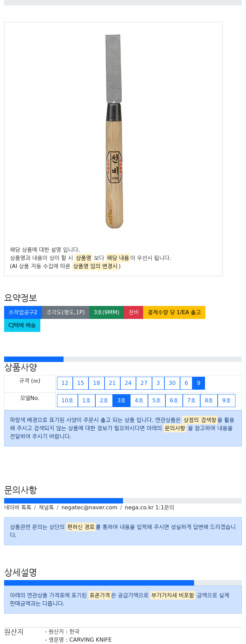246x644 pixels.
Task: Select the 24 mm size option
Action: click(x=128, y=383)
